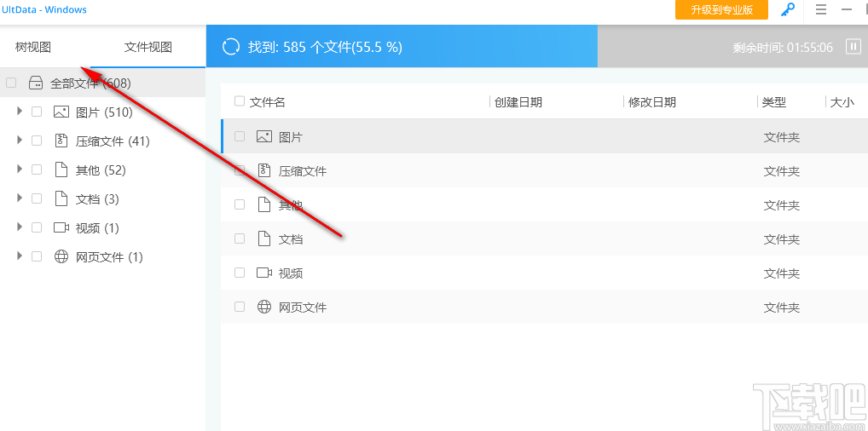
Task: Expand the 图片 (510) tree node
Action: (x=20, y=112)
